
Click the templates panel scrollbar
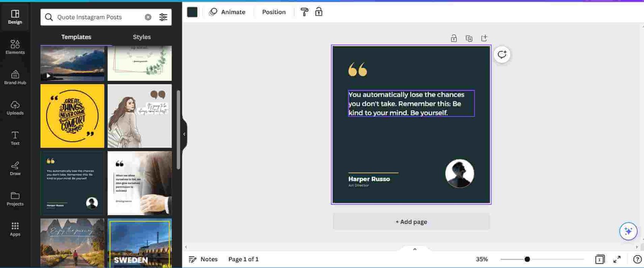(178, 129)
